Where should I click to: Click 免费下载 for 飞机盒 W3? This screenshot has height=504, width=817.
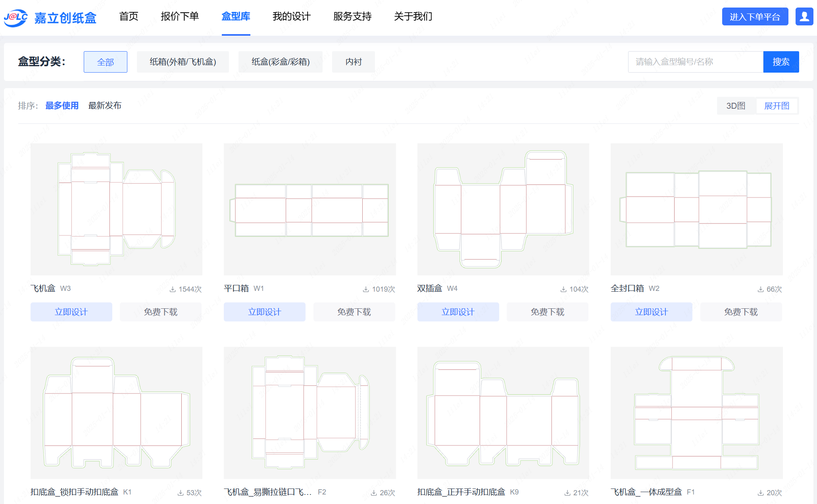click(x=161, y=312)
